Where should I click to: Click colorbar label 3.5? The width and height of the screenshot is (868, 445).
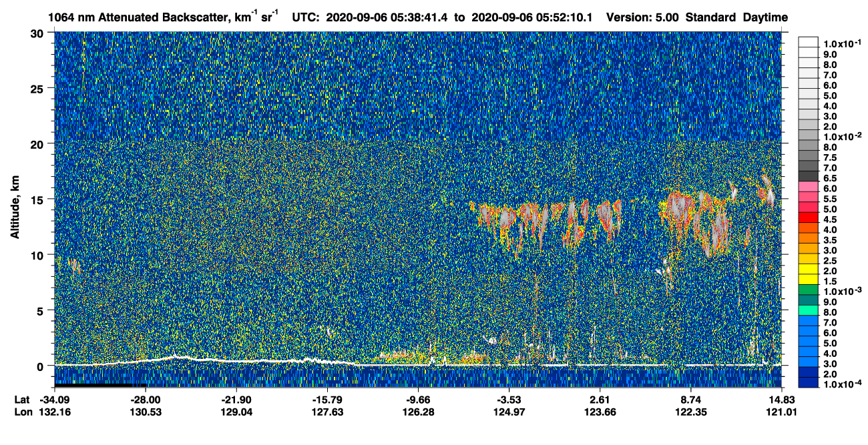pyautogui.click(x=829, y=240)
